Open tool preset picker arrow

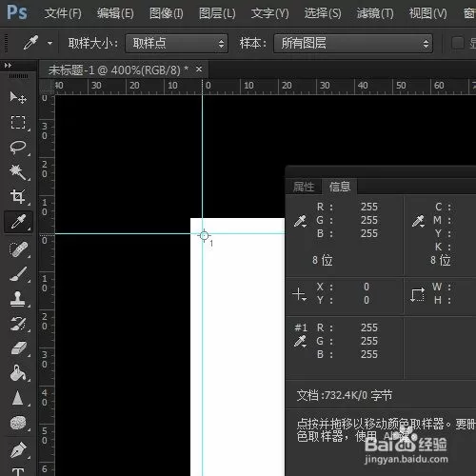tap(50, 43)
